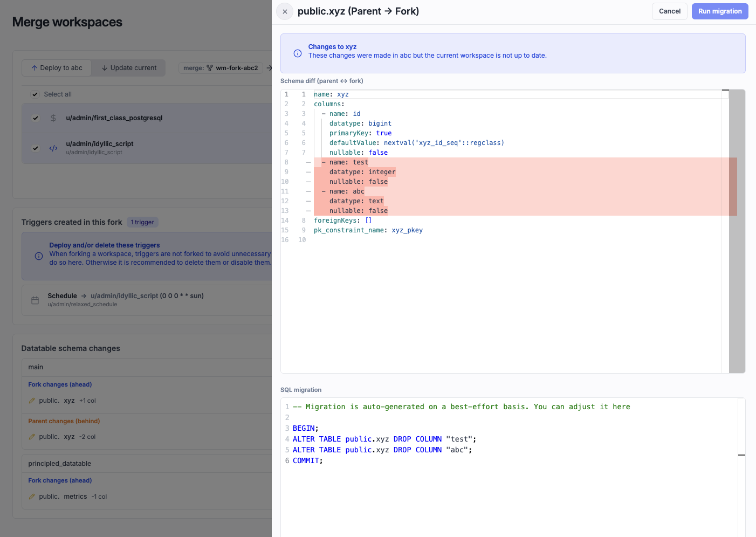The height and width of the screenshot is (537, 756).
Task: Toggle the checkbox for u/admin/first_class_postgresql
Action: pos(35,118)
